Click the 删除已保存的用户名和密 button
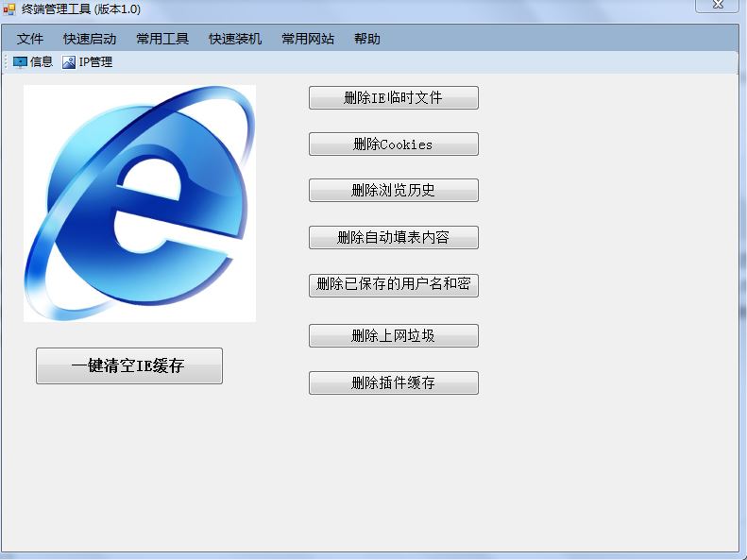747x560 pixels. coord(394,285)
